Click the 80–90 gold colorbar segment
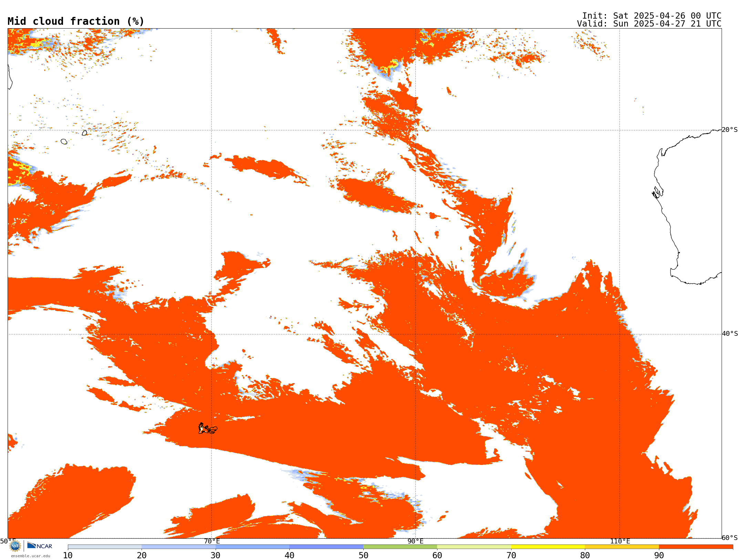The width and height of the screenshot is (744, 560). tap(622, 547)
